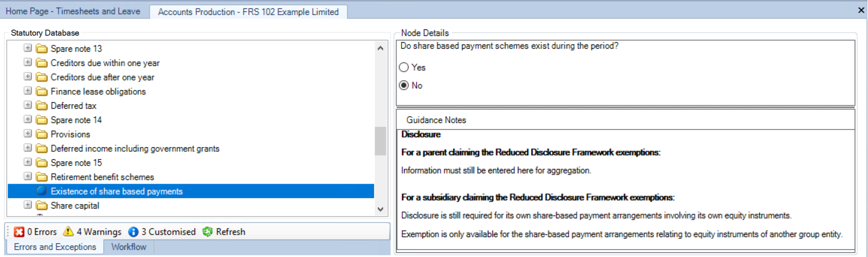Click the 'Exemption is only available' guidance line
868x257 pixels.
[622, 234]
